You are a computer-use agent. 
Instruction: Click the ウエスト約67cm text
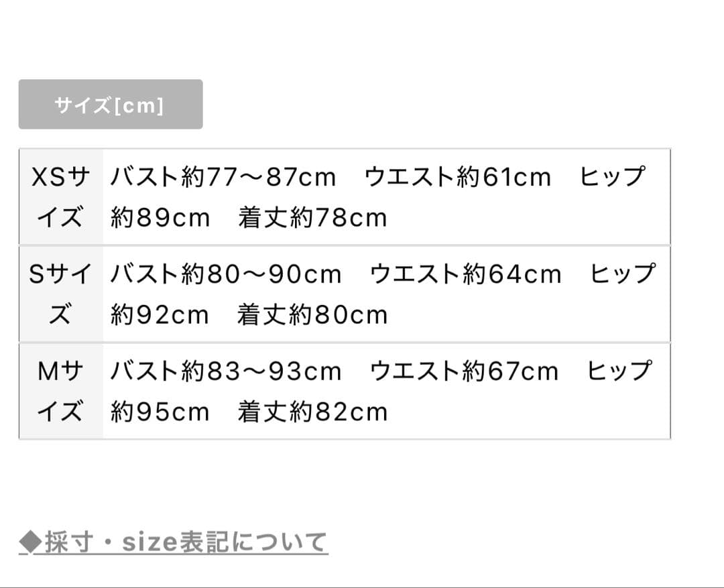(x=464, y=371)
